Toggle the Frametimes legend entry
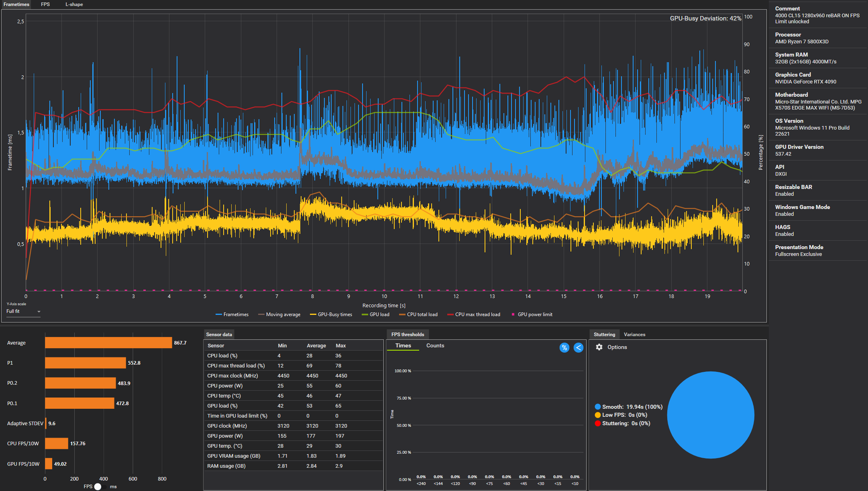 (232, 314)
